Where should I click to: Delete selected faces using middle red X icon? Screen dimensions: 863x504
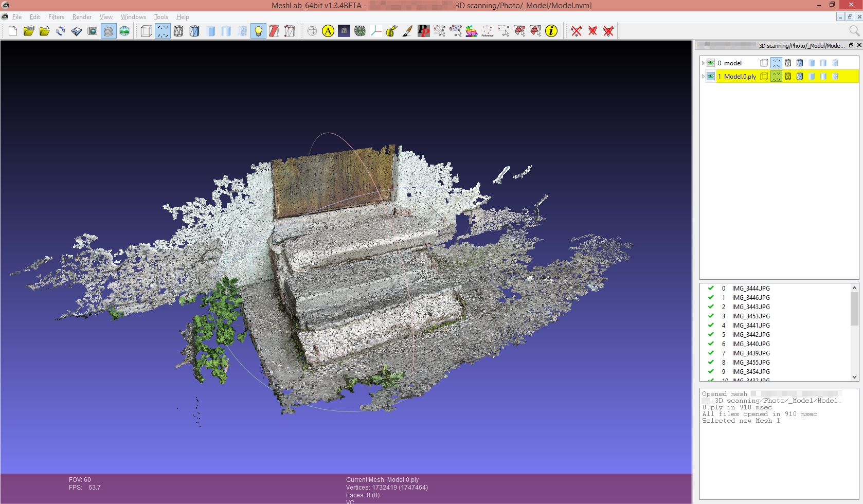tap(592, 31)
